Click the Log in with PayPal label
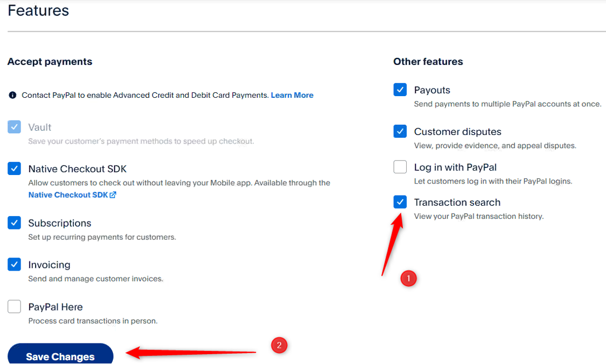The width and height of the screenshot is (606, 364). pyautogui.click(x=455, y=167)
